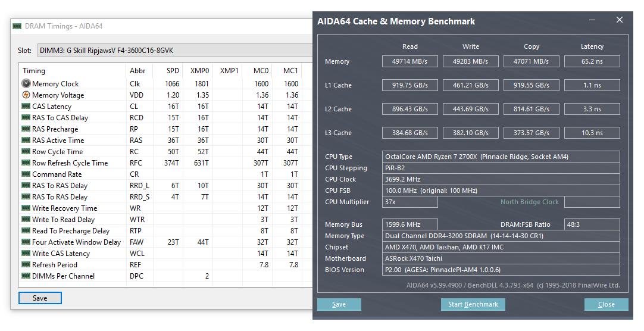Click the RAS Precharge row chip icon
This screenshot has width=644, height=331.
26,129
